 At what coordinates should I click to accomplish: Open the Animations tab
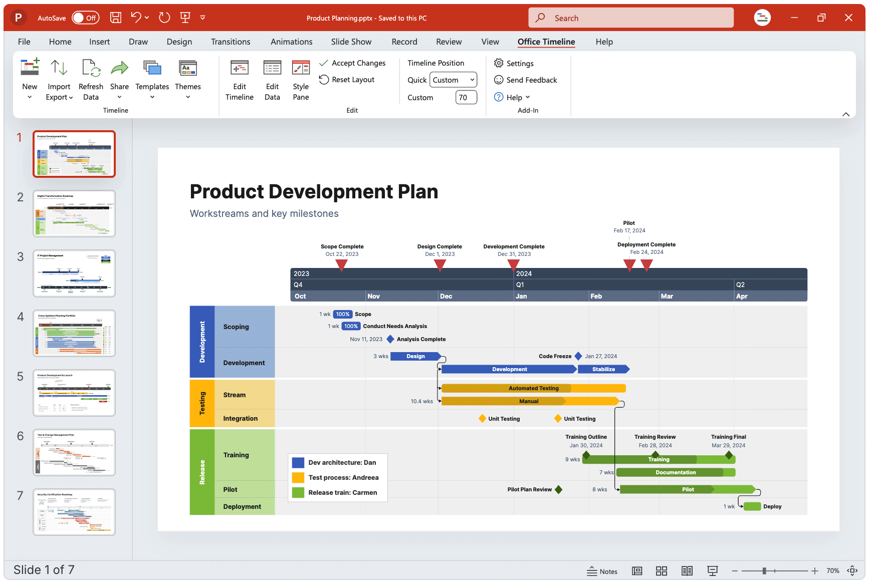tap(291, 42)
